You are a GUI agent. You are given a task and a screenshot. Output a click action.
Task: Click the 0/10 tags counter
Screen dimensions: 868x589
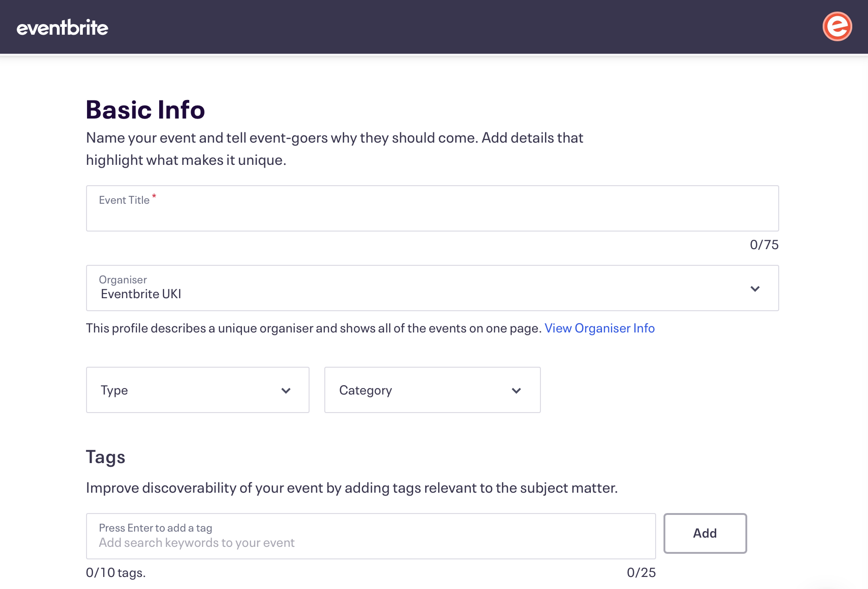(x=115, y=572)
